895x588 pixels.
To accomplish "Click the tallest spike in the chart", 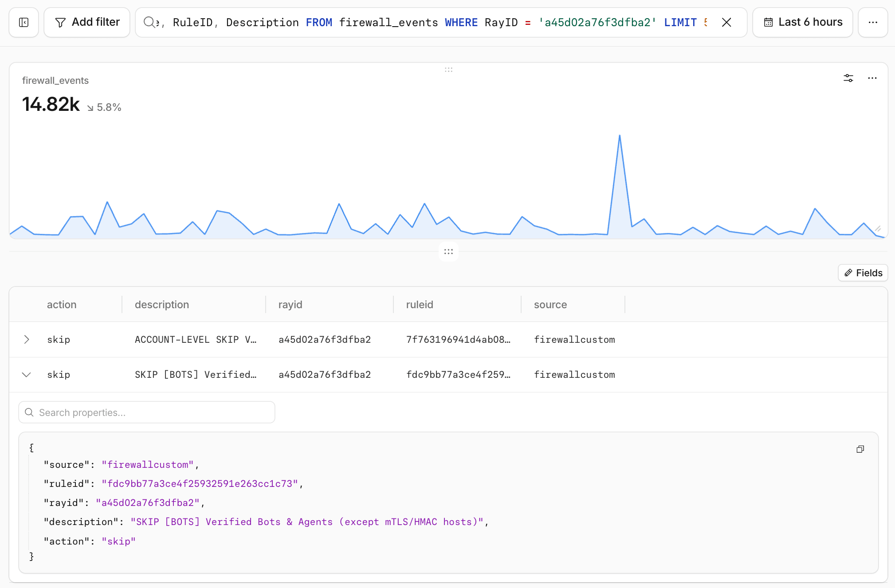I will (x=620, y=136).
